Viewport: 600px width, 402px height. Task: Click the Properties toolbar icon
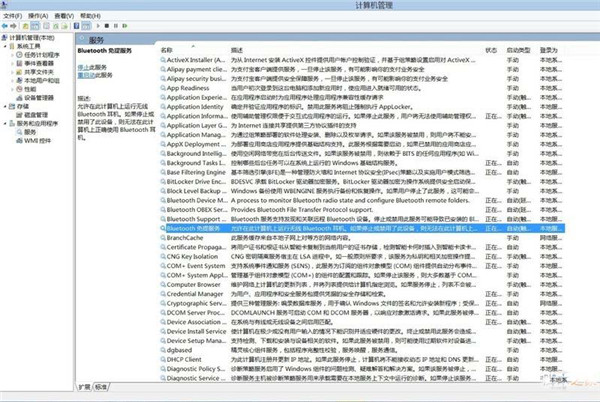point(46,26)
